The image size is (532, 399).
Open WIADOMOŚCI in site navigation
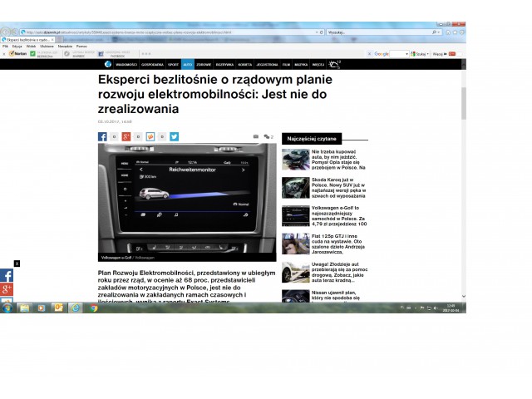126,64
